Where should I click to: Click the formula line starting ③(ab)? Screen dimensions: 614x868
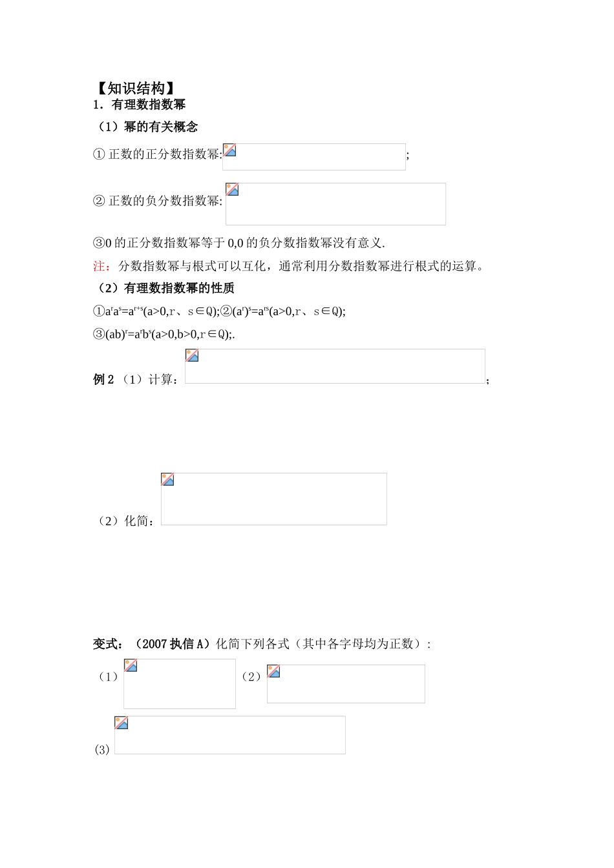pos(164,335)
